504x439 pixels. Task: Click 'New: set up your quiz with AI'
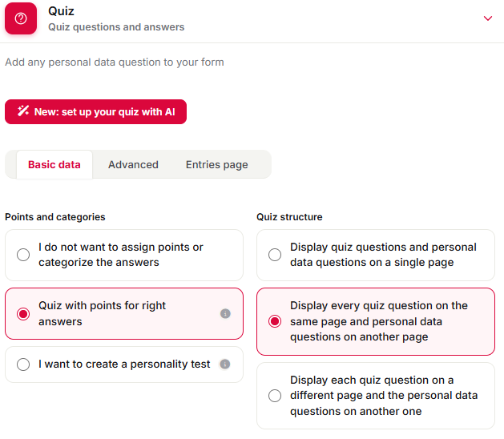[x=95, y=111]
